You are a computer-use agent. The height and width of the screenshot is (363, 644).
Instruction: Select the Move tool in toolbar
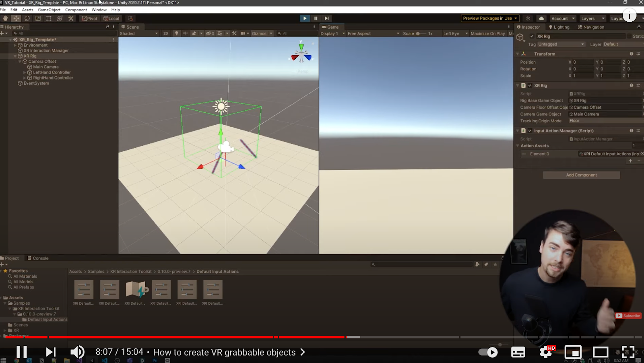click(x=16, y=19)
